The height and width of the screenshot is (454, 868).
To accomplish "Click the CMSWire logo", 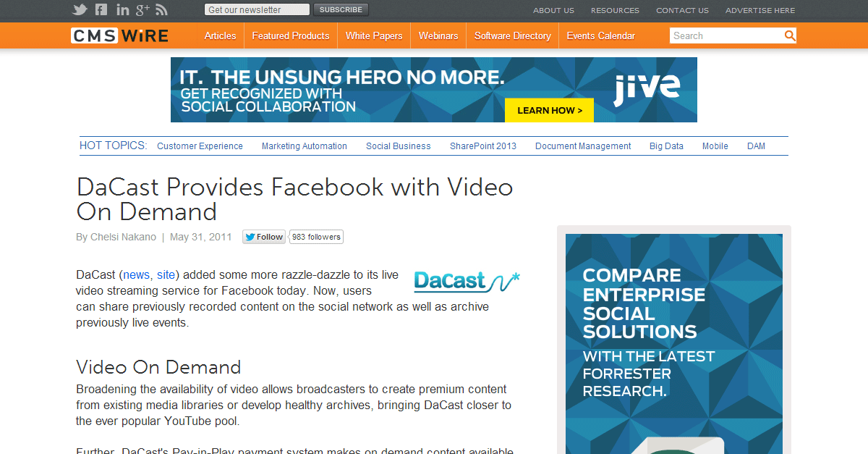I will [x=119, y=35].
